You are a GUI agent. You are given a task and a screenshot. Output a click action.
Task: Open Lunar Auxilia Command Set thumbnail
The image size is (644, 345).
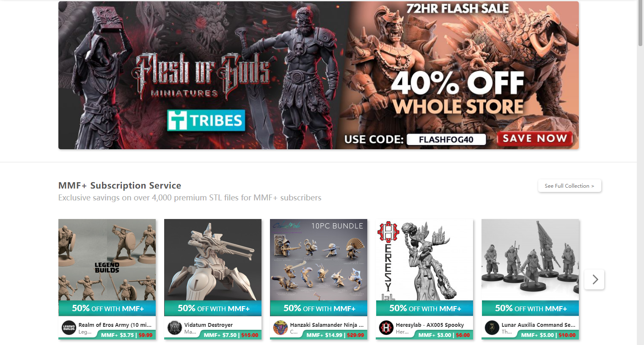tap(530, 260)
